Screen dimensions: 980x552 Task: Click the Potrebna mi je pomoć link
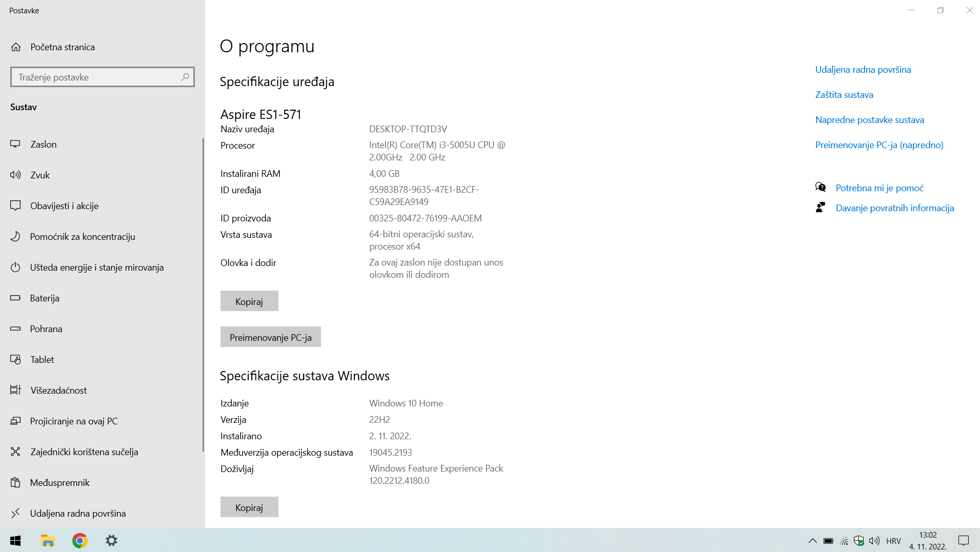(x=879, y=188)
